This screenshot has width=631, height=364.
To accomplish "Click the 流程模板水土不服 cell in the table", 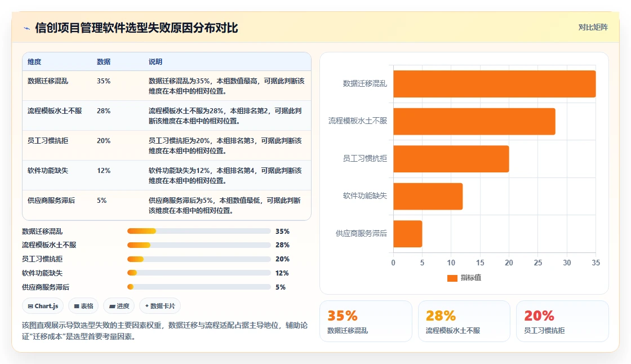I will coord(55,111).
